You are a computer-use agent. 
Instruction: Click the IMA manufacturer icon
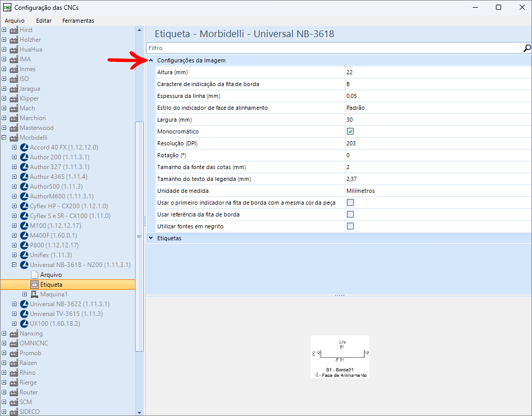click(x=14, y=59)
